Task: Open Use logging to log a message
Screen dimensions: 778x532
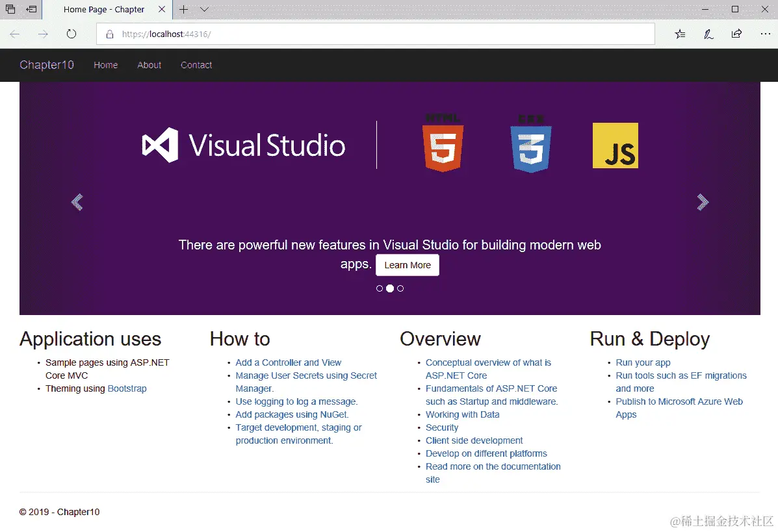Action: click(296, 401)
